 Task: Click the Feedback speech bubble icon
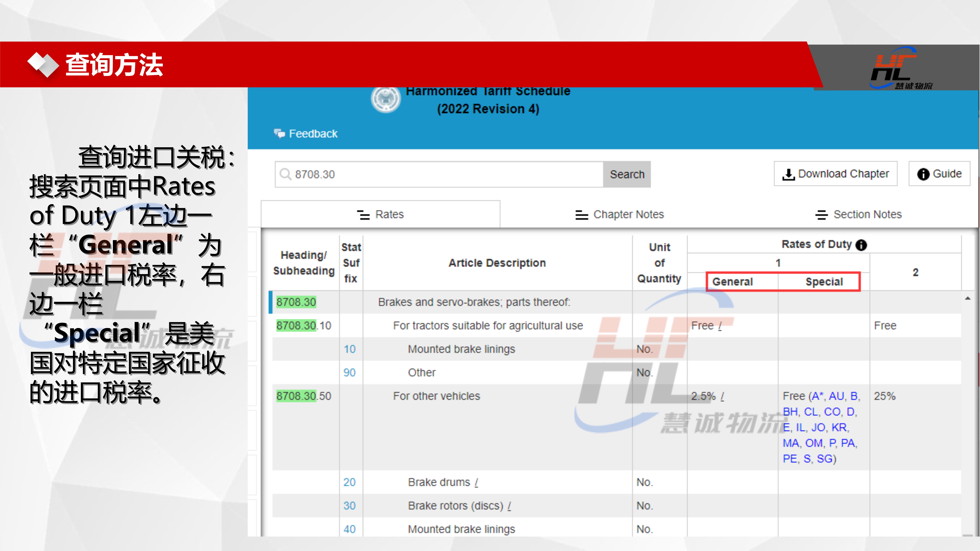[x=280, y=133]
